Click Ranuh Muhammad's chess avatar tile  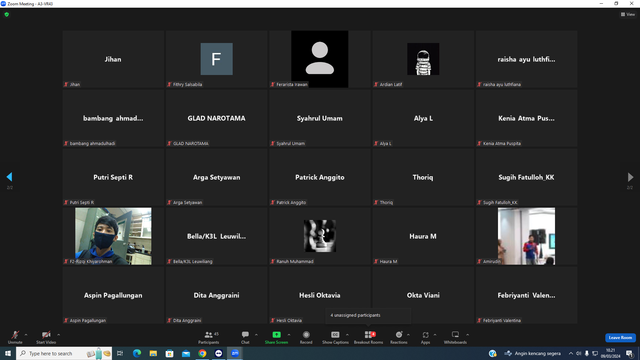point(320,236)
